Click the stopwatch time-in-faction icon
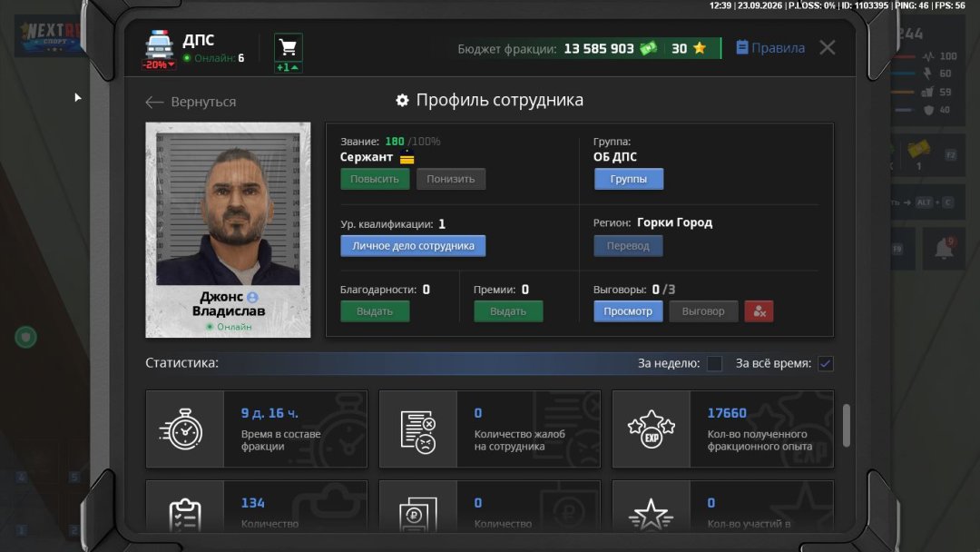980x552 pixels. 182,429
